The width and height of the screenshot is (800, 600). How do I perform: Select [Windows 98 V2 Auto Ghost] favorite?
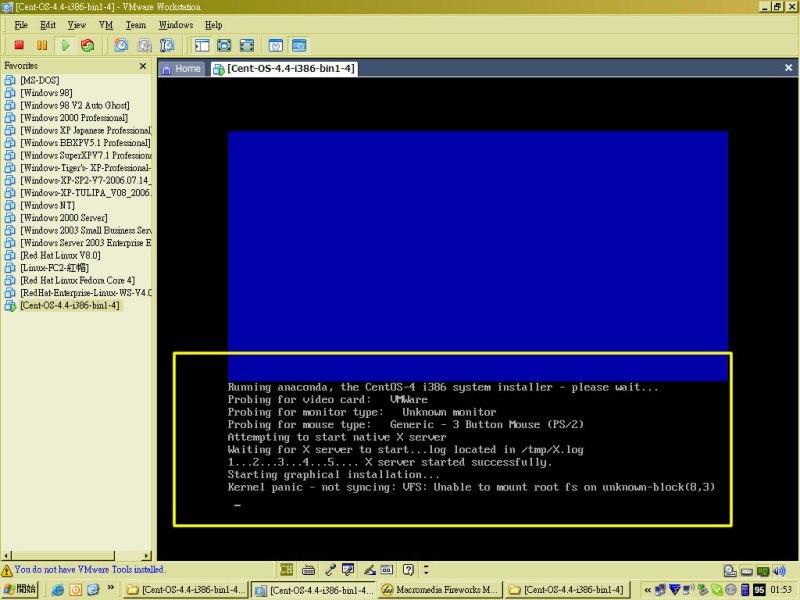(67, 105)
